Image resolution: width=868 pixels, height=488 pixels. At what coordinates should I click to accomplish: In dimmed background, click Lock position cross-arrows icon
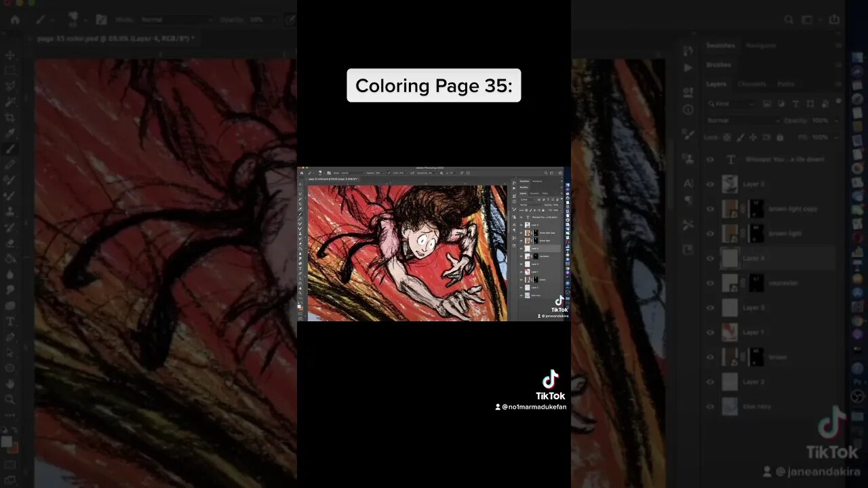click(x=753, y=137)
